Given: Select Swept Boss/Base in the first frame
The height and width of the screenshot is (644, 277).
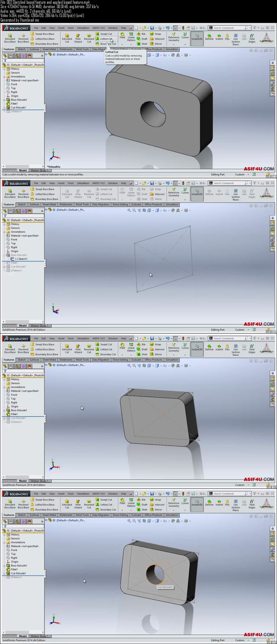Looking at the screenshot, I should click(x=42, y=34).
